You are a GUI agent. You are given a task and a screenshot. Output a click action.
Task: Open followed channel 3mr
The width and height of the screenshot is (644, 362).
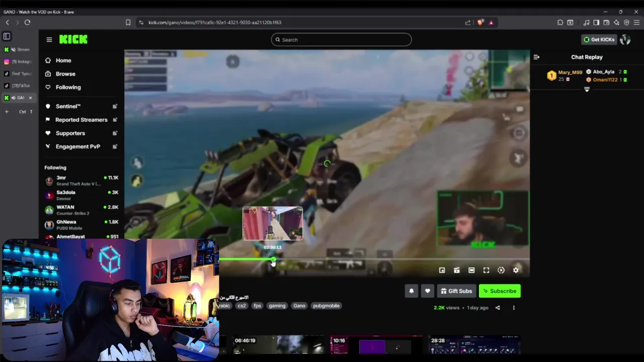click(82, 180)
